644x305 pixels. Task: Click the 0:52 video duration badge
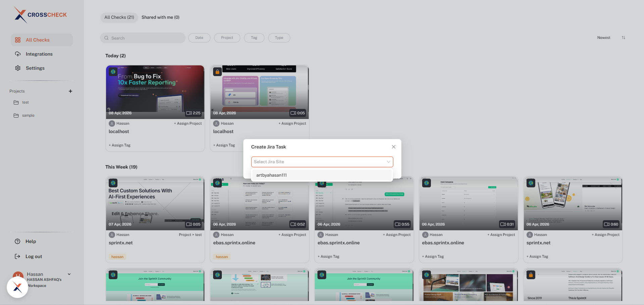(x=298, y=224)
